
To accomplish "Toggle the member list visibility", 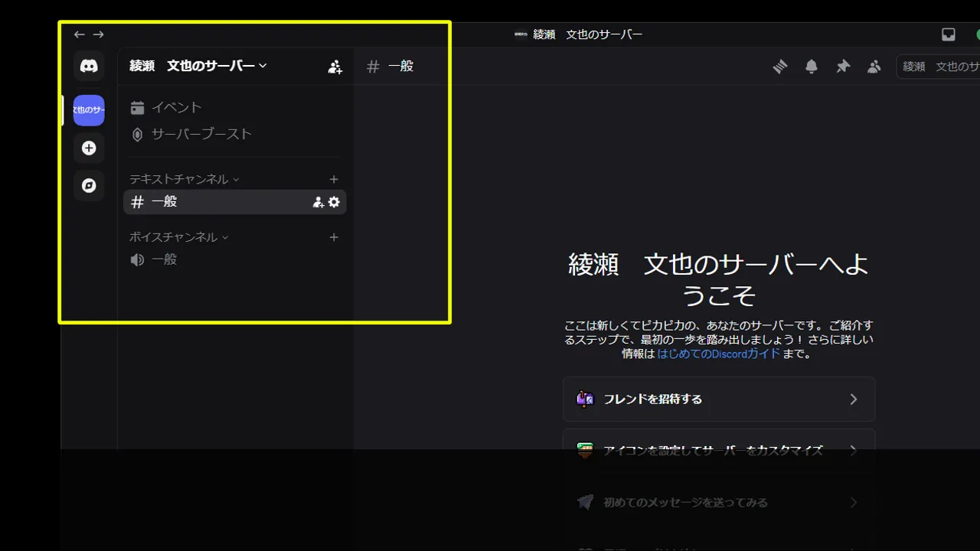I will [874, 66].
